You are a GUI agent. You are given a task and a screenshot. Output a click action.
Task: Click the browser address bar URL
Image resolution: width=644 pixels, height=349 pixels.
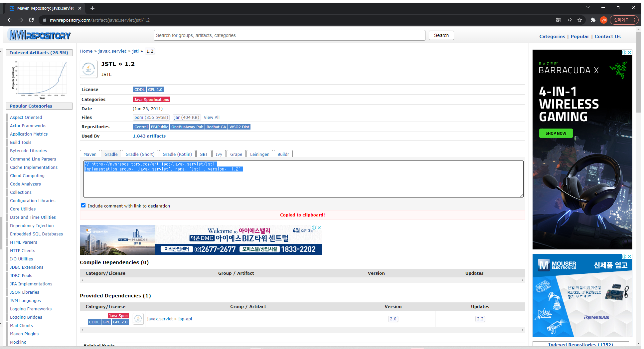point(100,20)
